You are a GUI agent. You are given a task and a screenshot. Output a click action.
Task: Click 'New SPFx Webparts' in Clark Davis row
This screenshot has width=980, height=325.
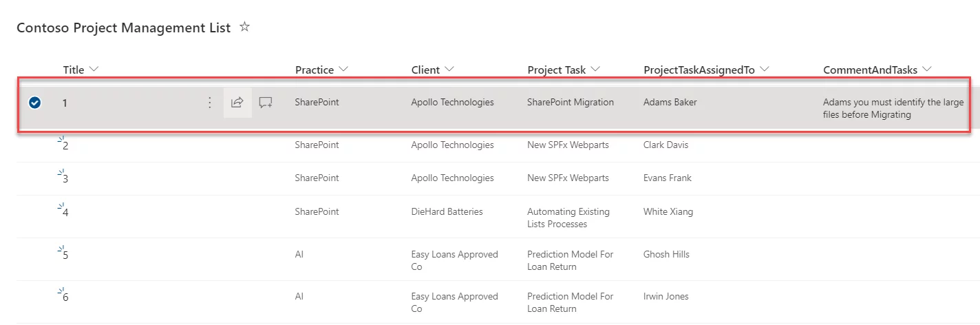coord(568,145)
